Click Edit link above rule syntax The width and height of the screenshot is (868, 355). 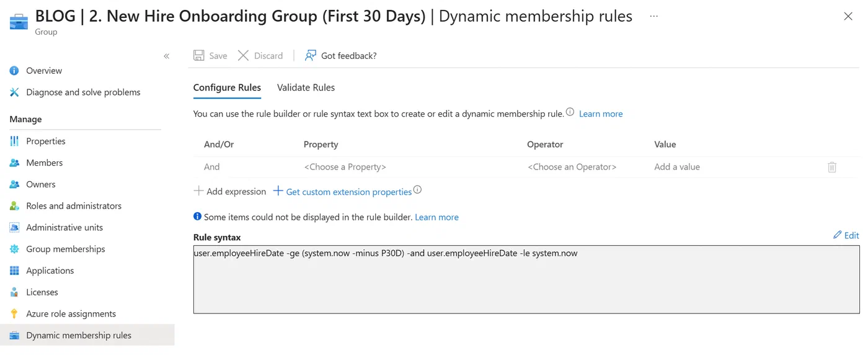coord(851,235)
